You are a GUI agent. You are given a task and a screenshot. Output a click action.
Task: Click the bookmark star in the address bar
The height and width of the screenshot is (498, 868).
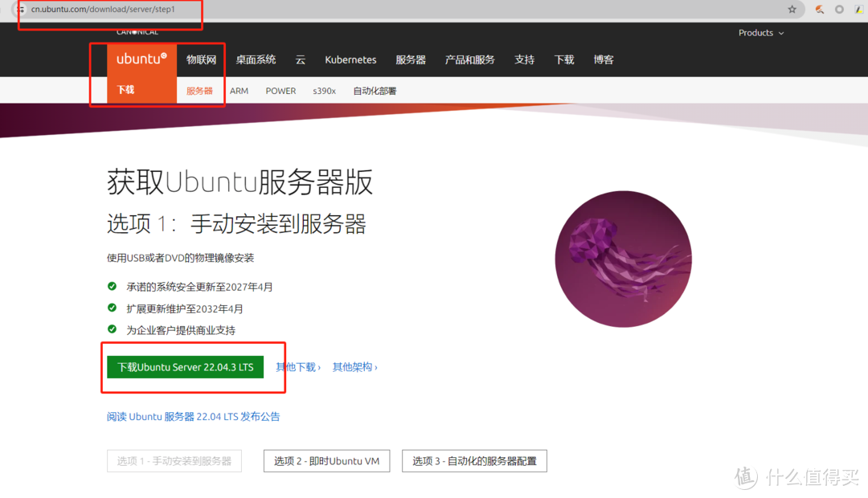point(792,9)
